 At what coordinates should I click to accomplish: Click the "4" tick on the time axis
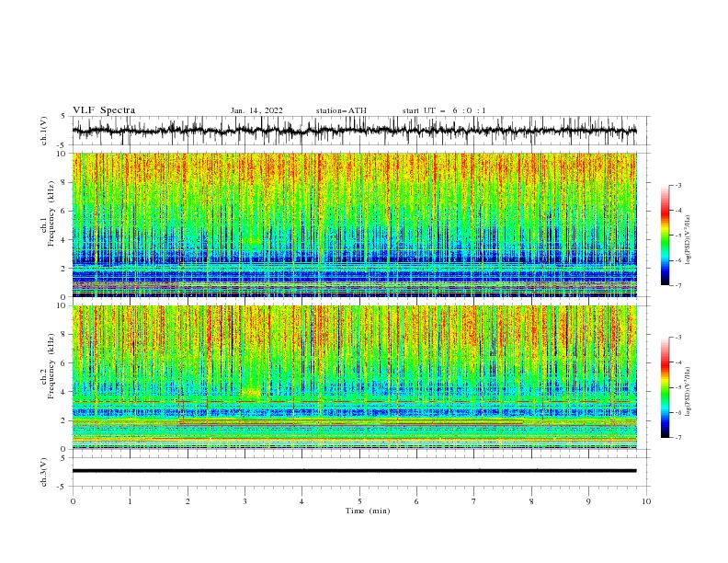pos(301,501)
